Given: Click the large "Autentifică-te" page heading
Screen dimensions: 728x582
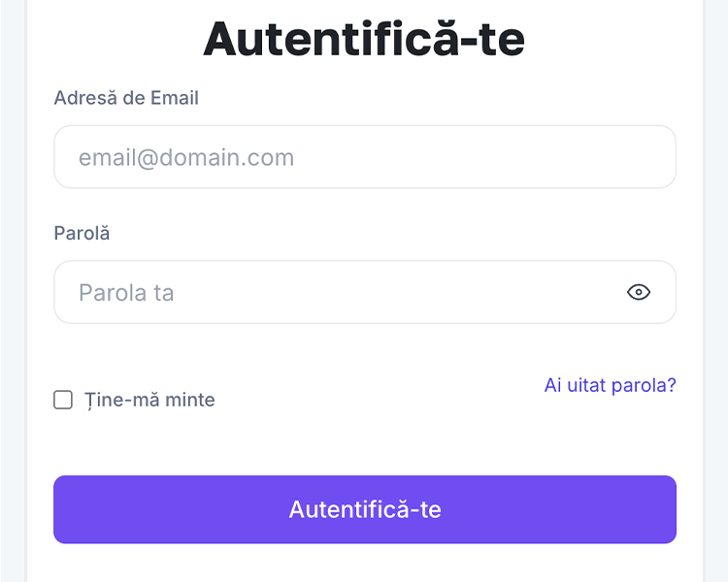Looking at the screenshot, I should point(364,39).
